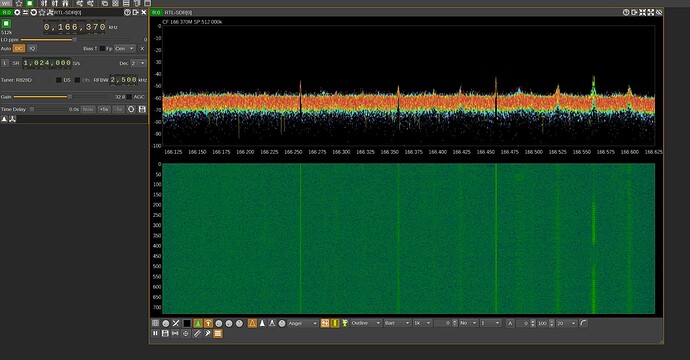Reload the RTL-SDR device
The image size is (690, 360).
click(33, 12)
